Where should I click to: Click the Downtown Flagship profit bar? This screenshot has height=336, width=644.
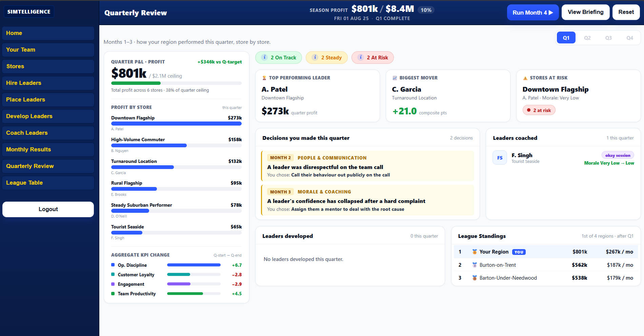(x=176, y=124)
